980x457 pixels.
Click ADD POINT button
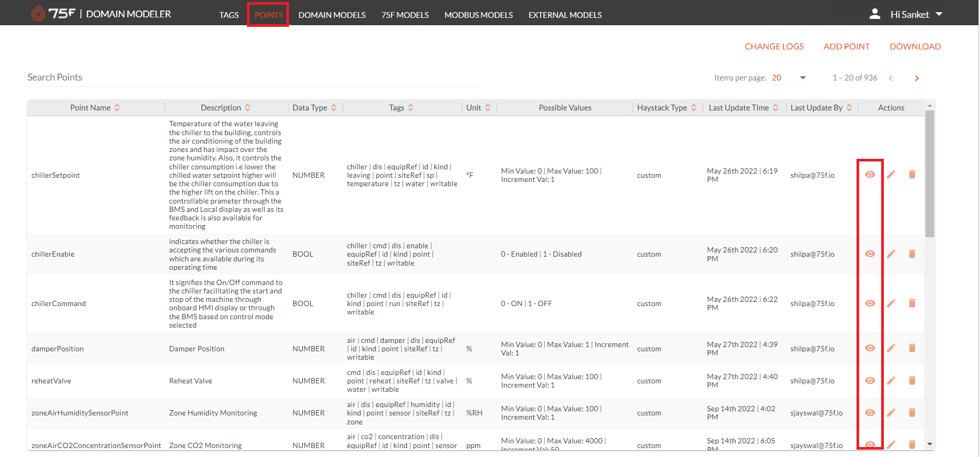pyautogui.click(x=847, y=47)
